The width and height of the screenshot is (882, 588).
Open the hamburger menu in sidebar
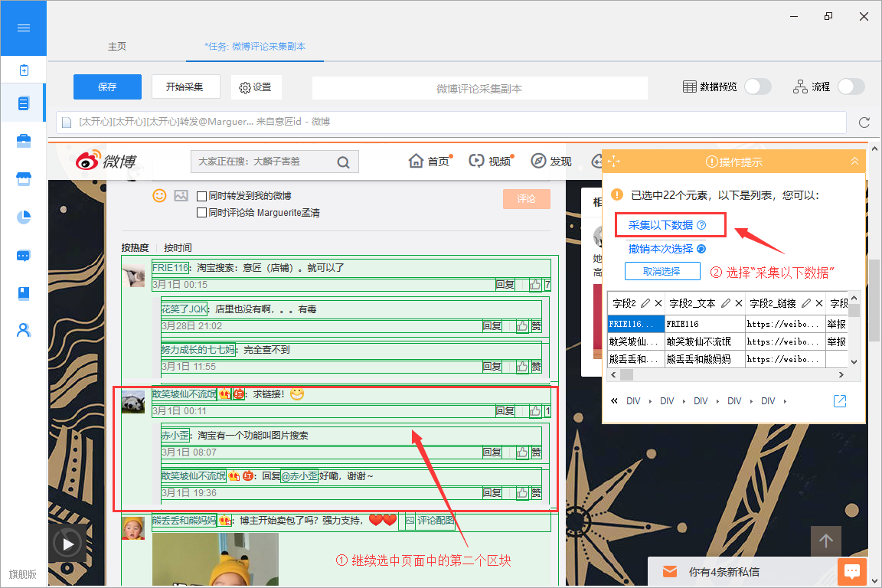24,28
